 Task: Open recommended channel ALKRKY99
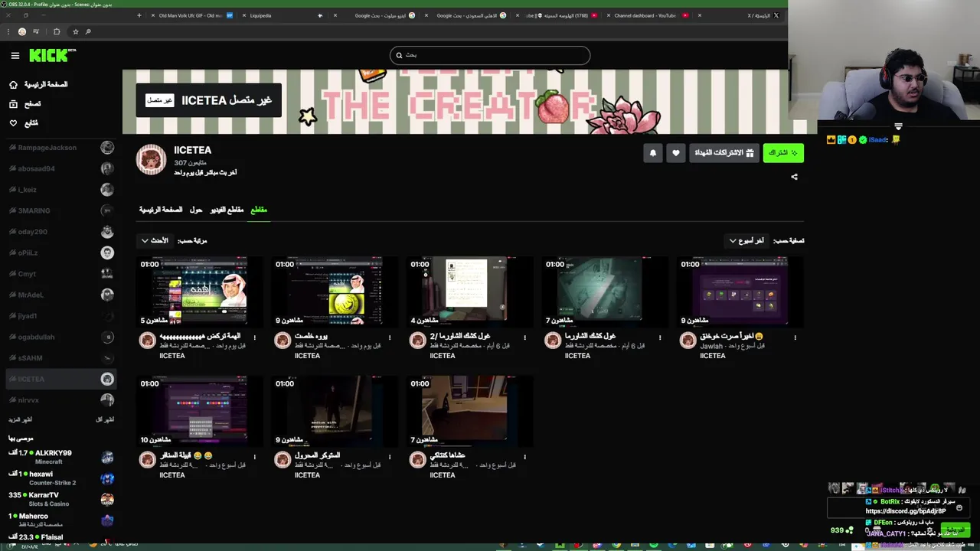point(61,457)
